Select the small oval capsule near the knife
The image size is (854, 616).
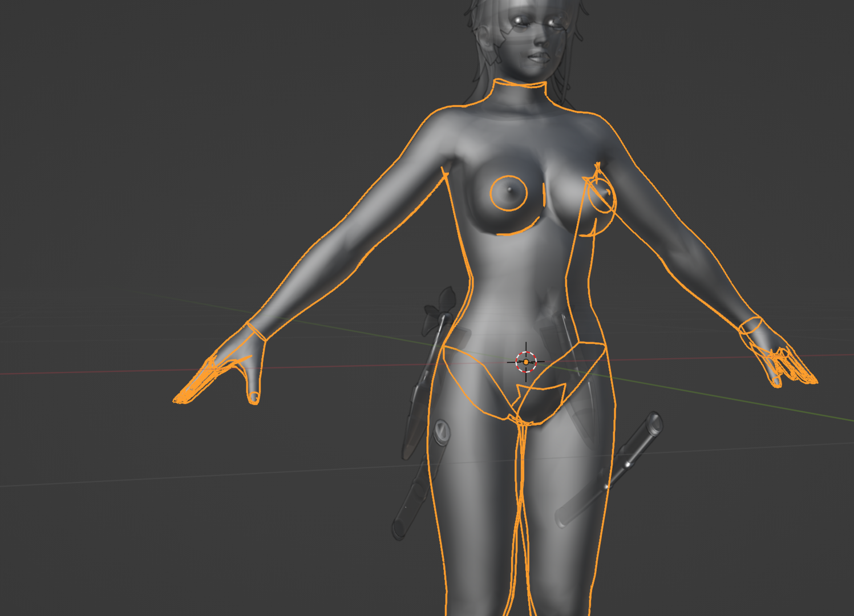pyautogui.click(x=442, y=432)
